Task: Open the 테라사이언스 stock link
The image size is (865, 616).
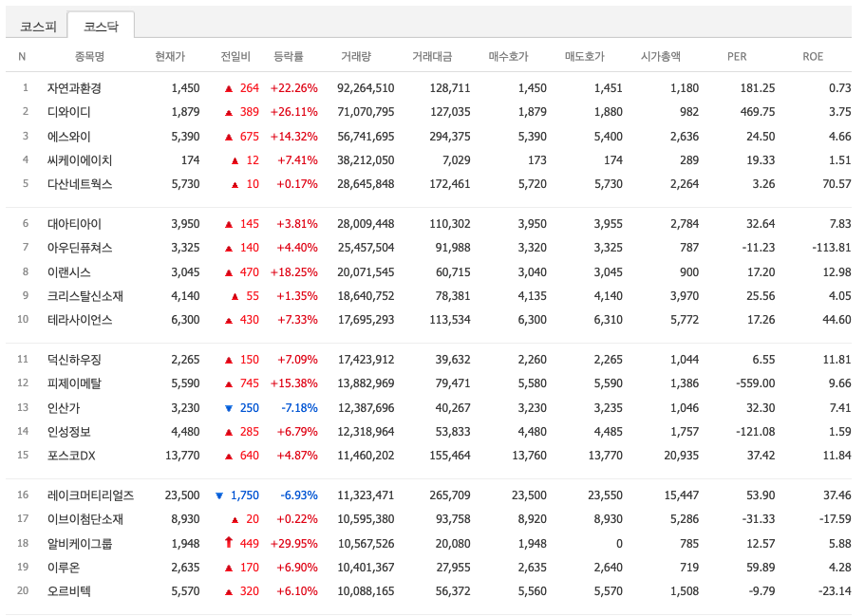Action: [x=80, y=319]
